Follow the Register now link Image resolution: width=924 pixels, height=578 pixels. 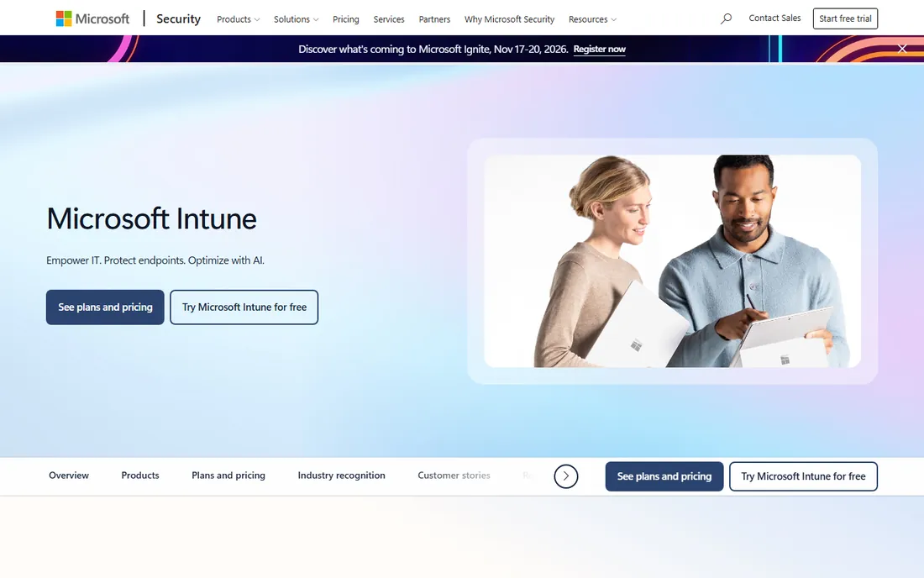coord(599,49)
